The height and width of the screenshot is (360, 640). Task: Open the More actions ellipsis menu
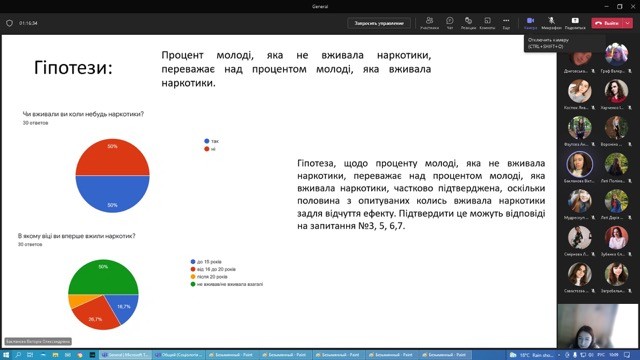click(506, 23)
